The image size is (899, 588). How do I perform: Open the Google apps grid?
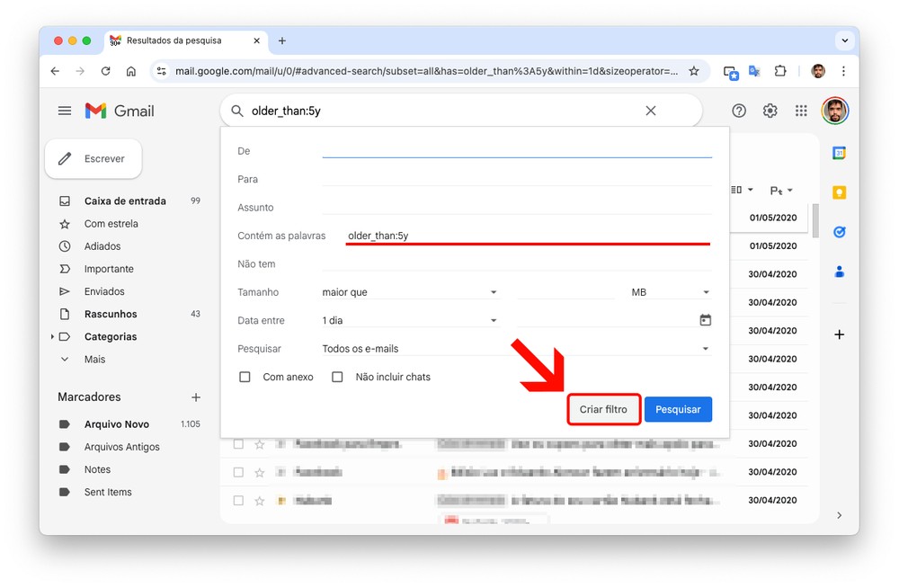801,111
